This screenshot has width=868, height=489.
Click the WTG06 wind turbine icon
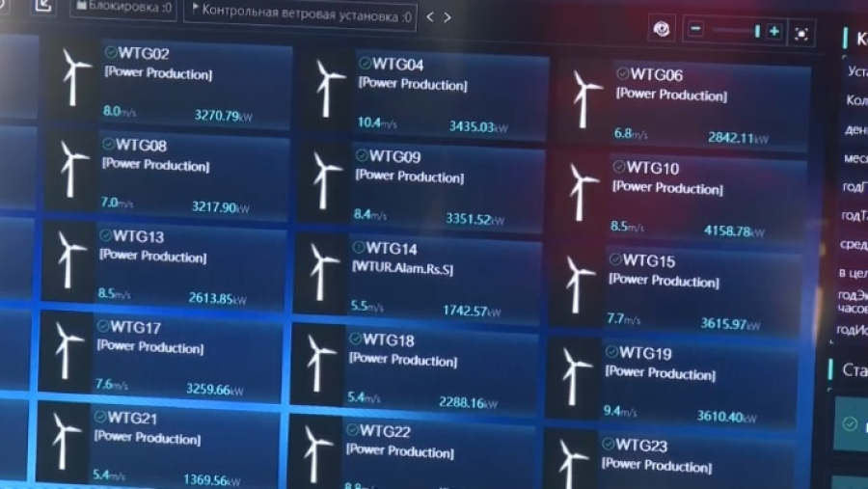pyautogui.click(x=584, y=98)
